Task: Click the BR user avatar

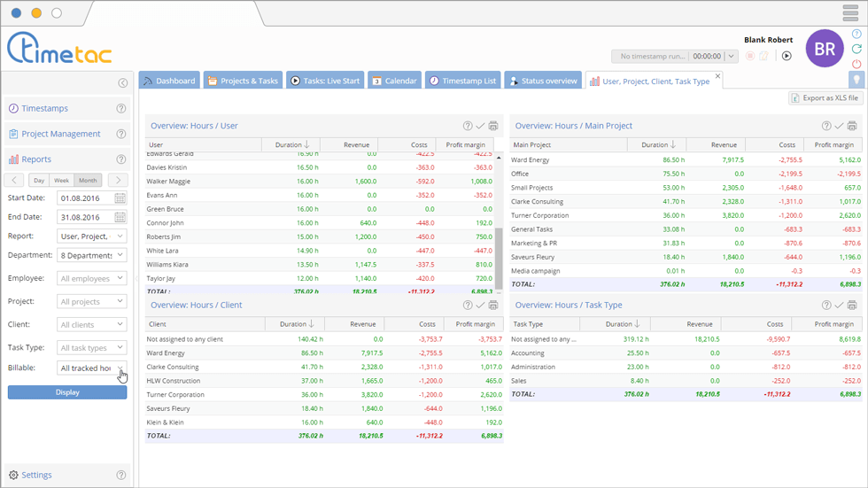Action: [825, 49]
